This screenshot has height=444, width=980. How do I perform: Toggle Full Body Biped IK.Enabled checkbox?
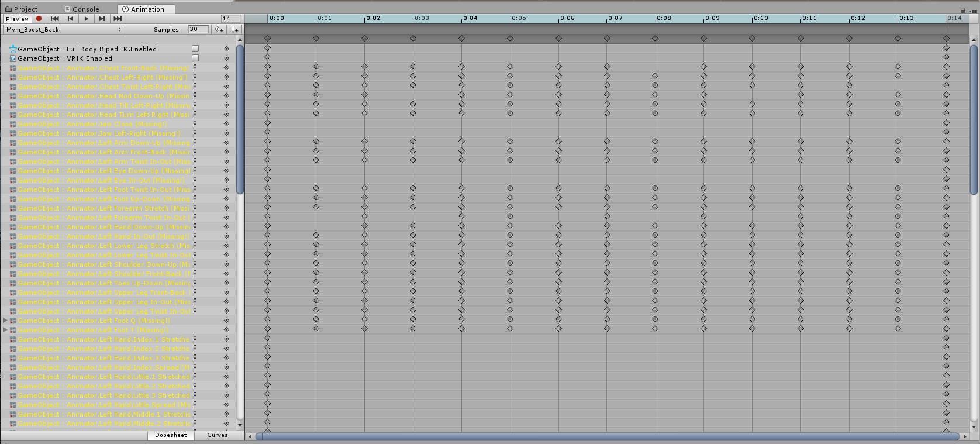(195, 49)
